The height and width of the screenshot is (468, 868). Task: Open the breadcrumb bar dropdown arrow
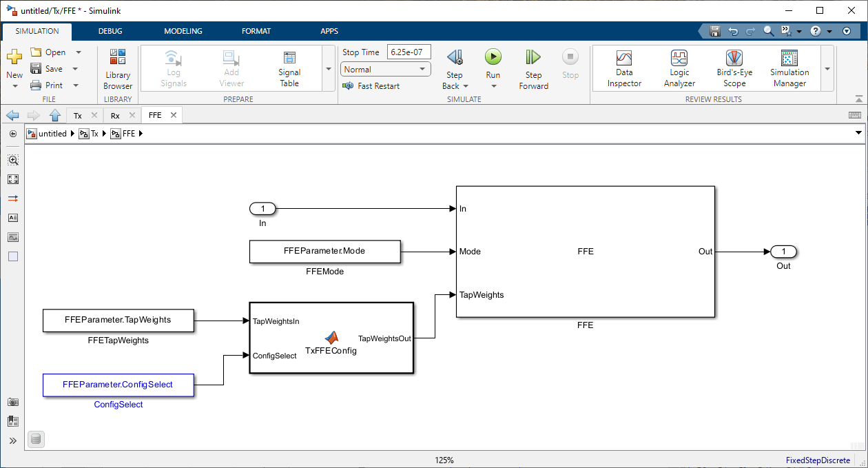[x=858, y=133]
